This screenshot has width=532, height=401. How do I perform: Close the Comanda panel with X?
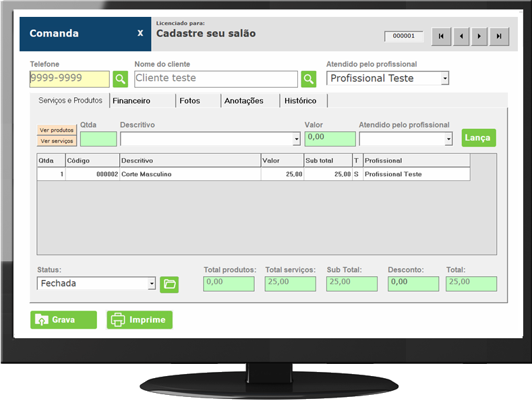click(x=140, y=33)
